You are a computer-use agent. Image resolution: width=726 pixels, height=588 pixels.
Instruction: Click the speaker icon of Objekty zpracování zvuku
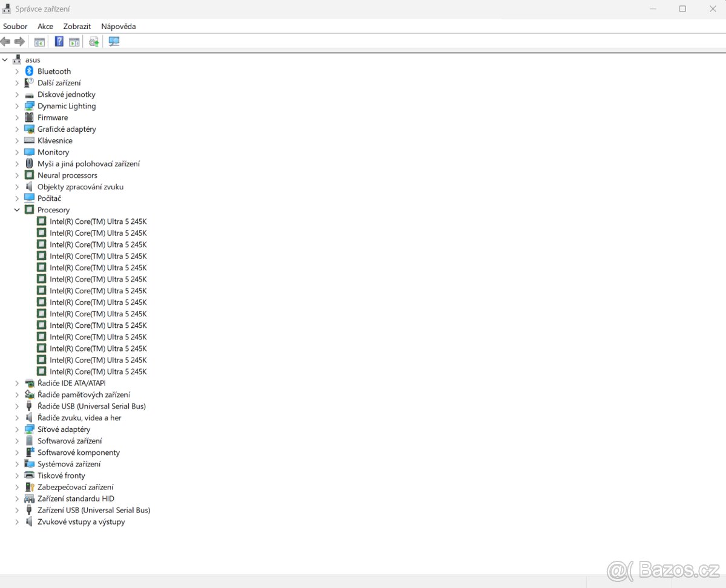[29, 187]
